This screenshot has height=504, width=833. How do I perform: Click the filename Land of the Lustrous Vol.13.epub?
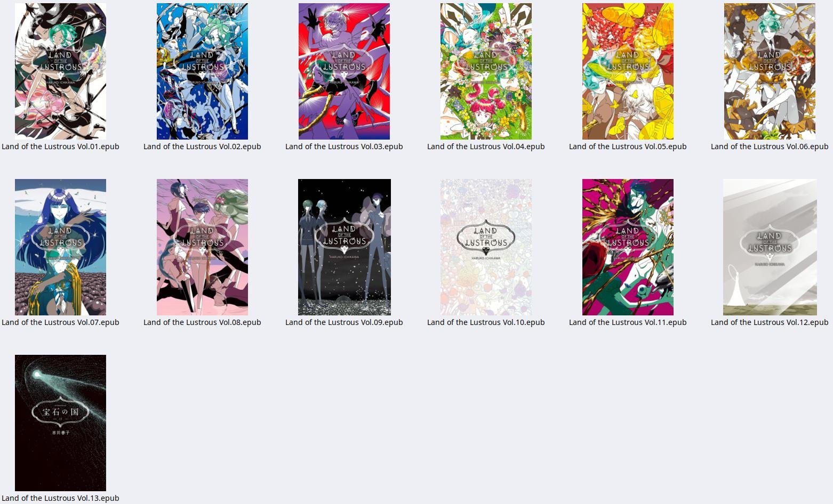click(60, 498)
